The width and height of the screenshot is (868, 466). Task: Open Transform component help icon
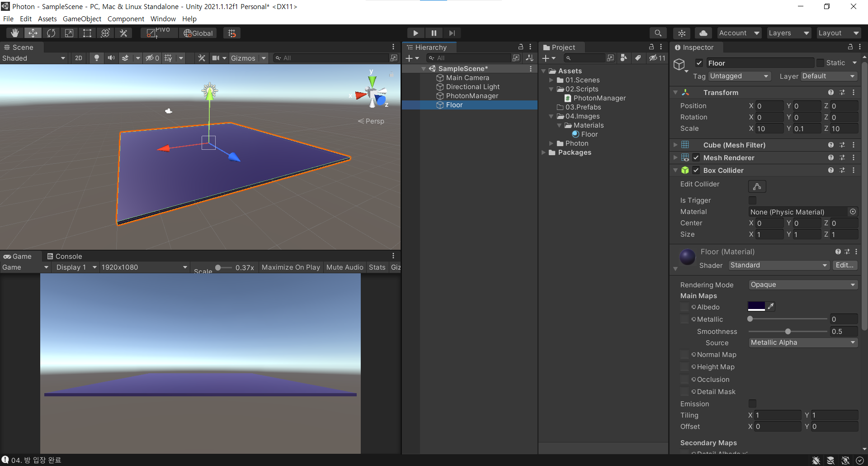tap(831, 92)
